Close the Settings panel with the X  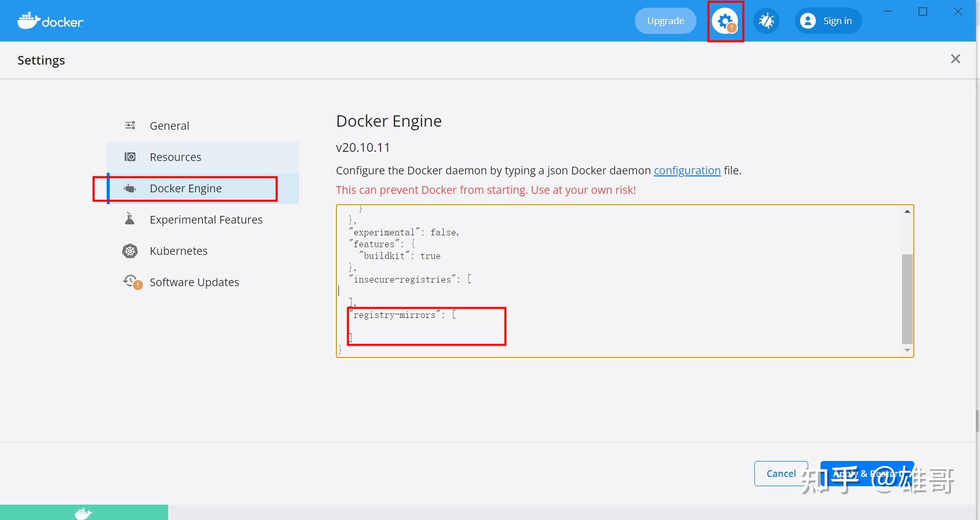[x=956, y=59]
